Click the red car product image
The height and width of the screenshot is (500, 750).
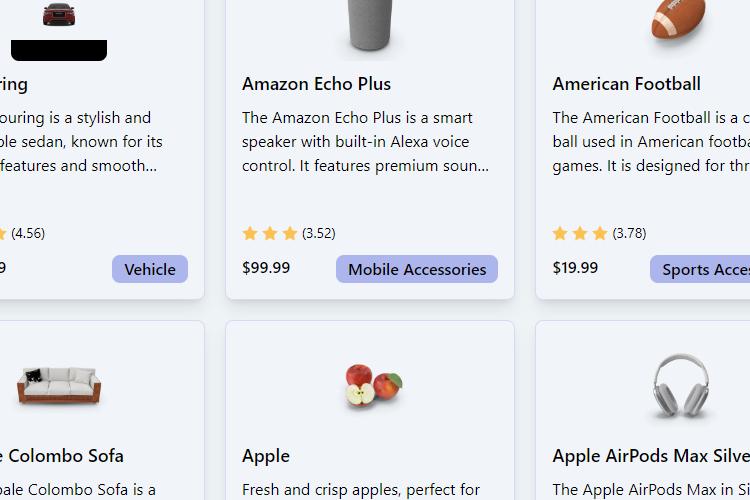tap(59, 14)
